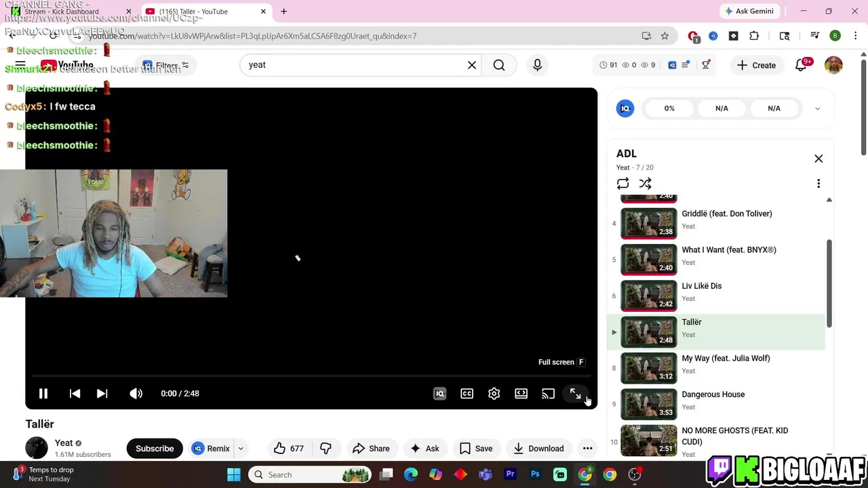Skip to the next video in the player
The image size is (868, 488).
pos(102,393)
